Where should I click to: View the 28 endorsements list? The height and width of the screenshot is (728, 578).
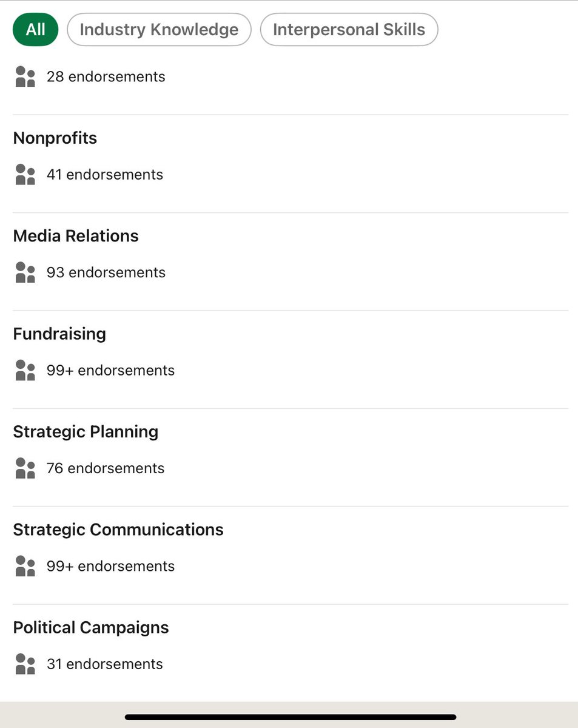pyautogui.click(x=106, y=77)
